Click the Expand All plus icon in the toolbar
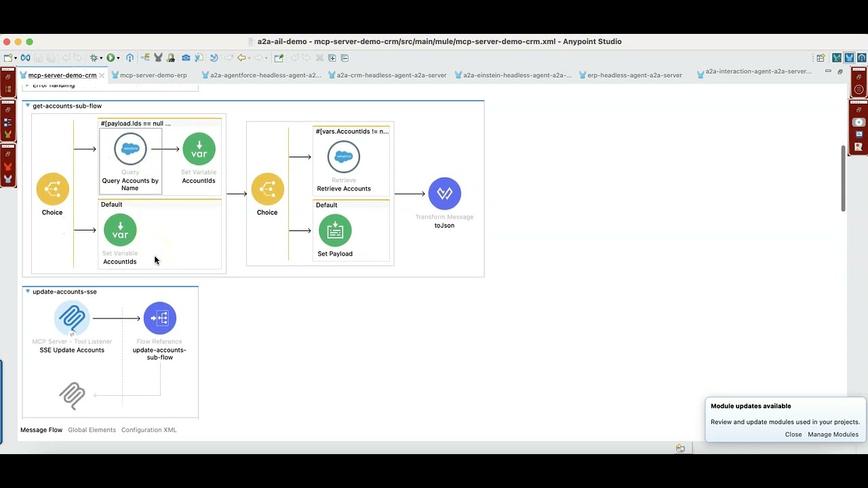Viewport: 868px width, 488px height. (332, 58)
